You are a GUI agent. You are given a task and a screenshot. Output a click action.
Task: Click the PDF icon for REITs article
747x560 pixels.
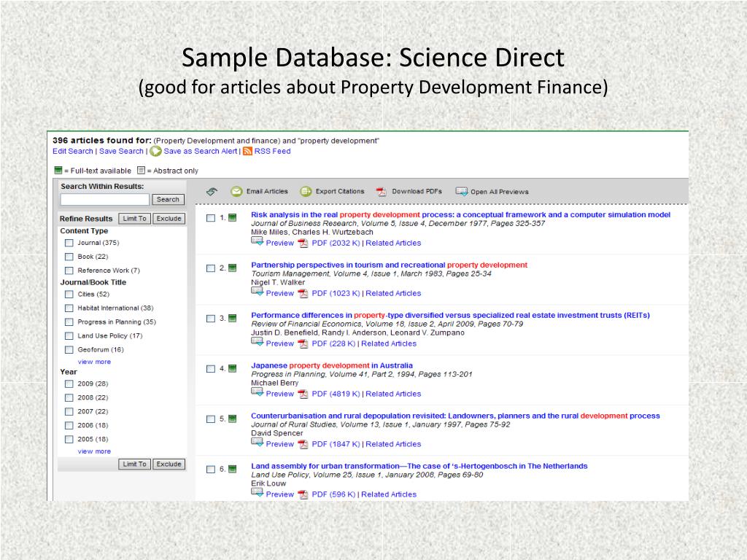pos(303,344)
